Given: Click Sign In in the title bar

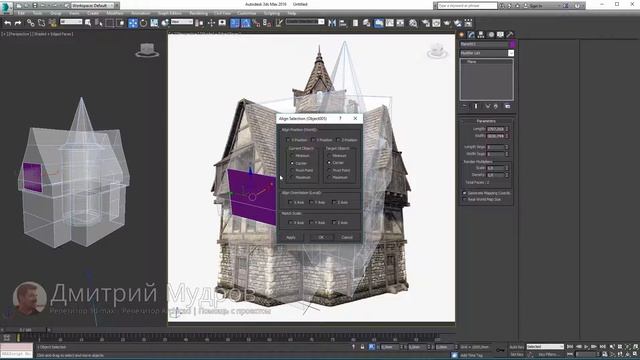Looking at the screenshot, I should click(x=536, y=6).
